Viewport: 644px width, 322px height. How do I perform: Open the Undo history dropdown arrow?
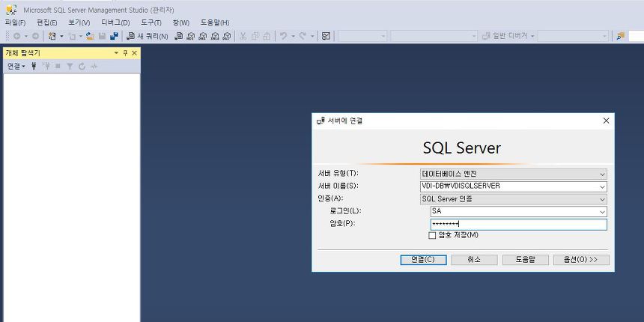[x=294, y=36]
